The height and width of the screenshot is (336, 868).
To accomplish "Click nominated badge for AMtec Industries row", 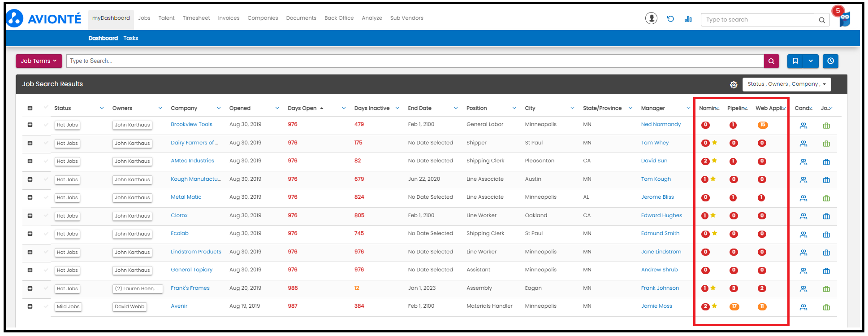I will click(705, 161).
